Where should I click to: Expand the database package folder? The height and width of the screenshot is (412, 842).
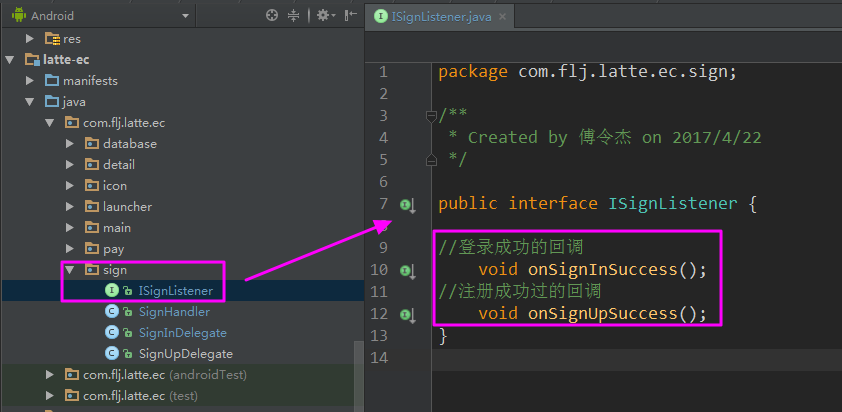click(x=69, y=143)
